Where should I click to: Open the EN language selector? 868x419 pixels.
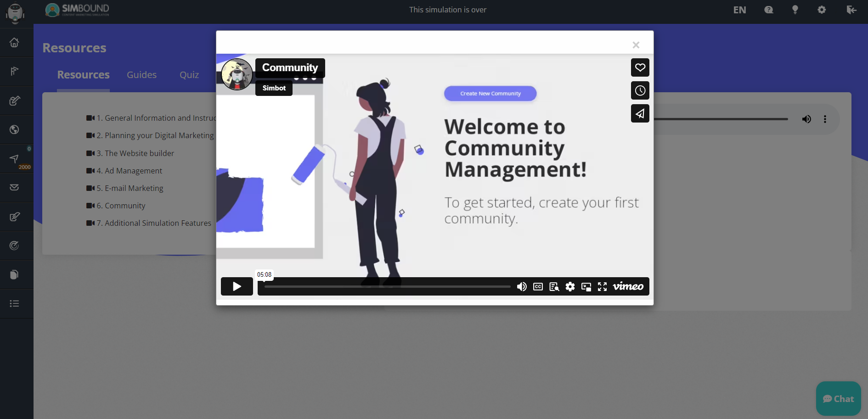point(739,9)
